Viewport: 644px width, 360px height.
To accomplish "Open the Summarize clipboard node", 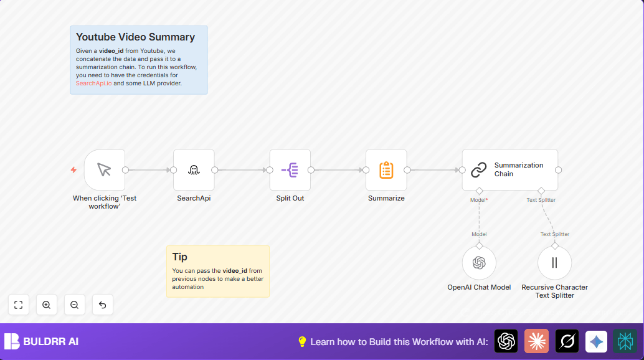I will (x=386, y=170).
